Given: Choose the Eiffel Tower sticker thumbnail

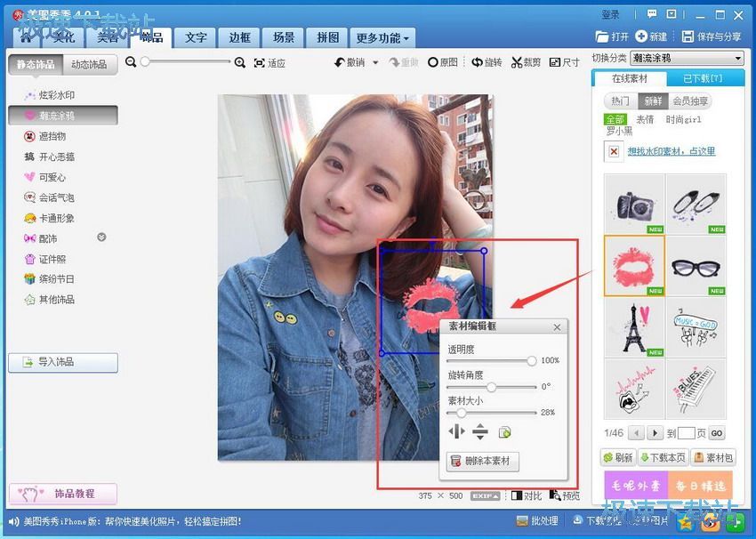Looking at the screenshot, I should pyautogui.click(x=634, y=327).
